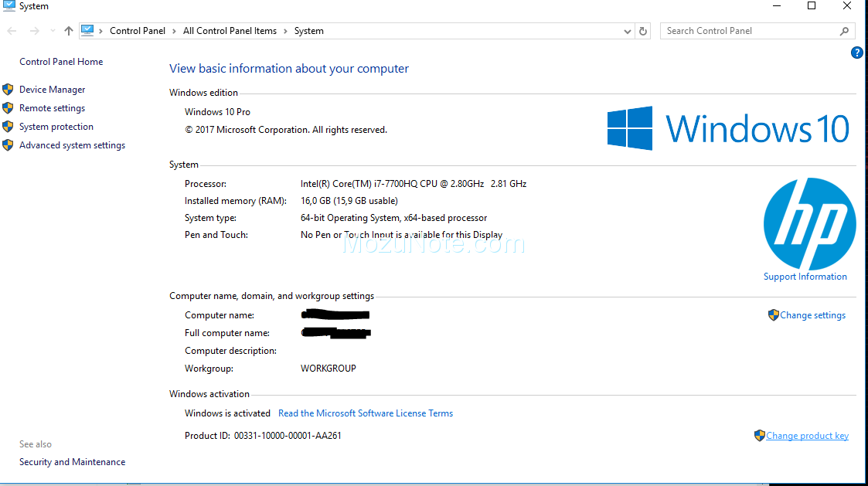Click the search magnifier icon
This screenshot has width=868, height=486.
click(x=844, y=31)
